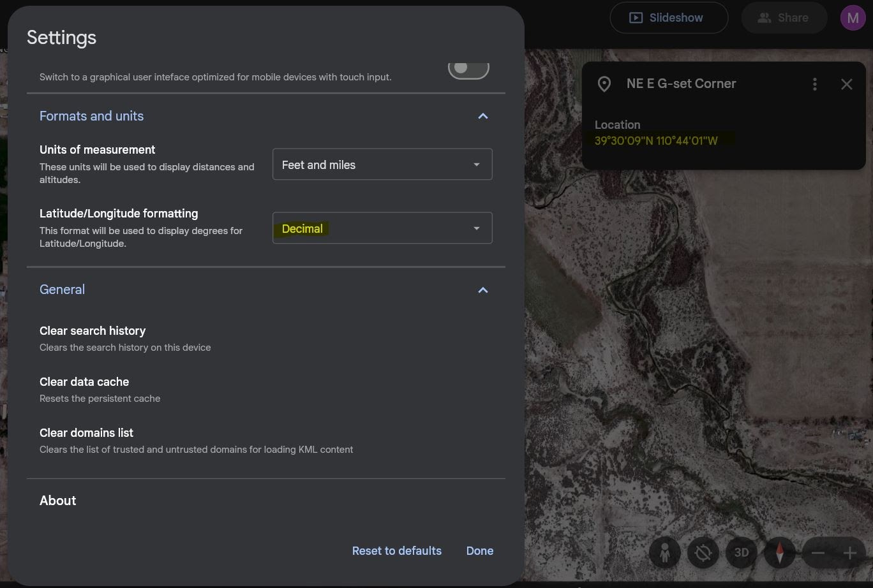Screen dimensions: 873x588
Task: Open the Latitude/Longitude formatting dropdown
Action: pos(382,228)
